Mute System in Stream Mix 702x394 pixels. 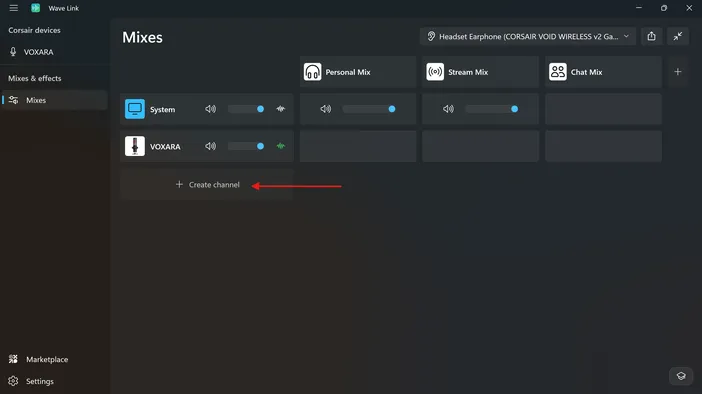(x=448, y=109)
